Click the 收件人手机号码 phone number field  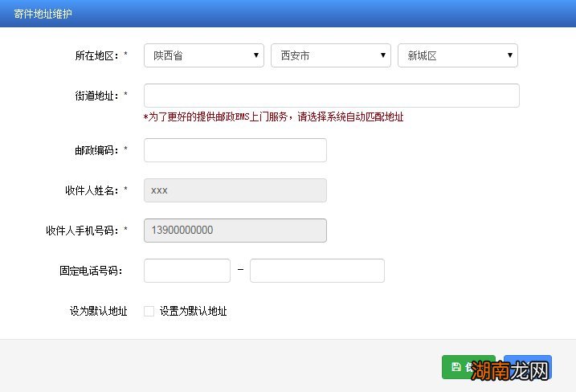click(235, 231)
